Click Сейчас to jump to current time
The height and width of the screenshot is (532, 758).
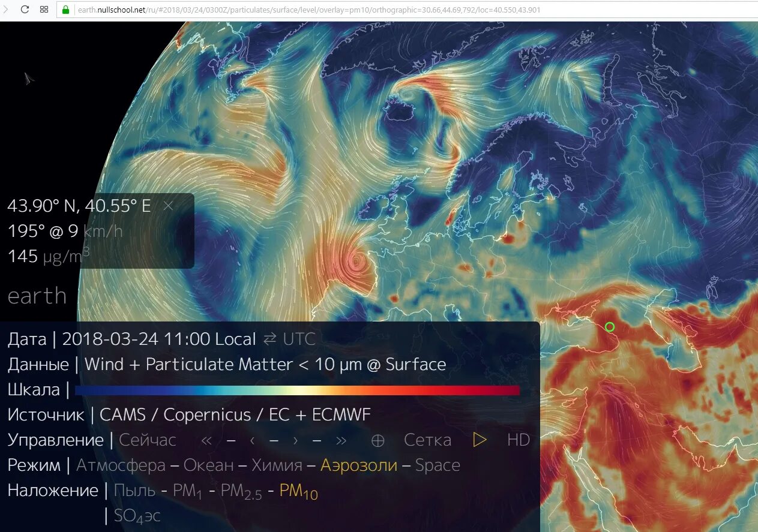coord(147,440)
